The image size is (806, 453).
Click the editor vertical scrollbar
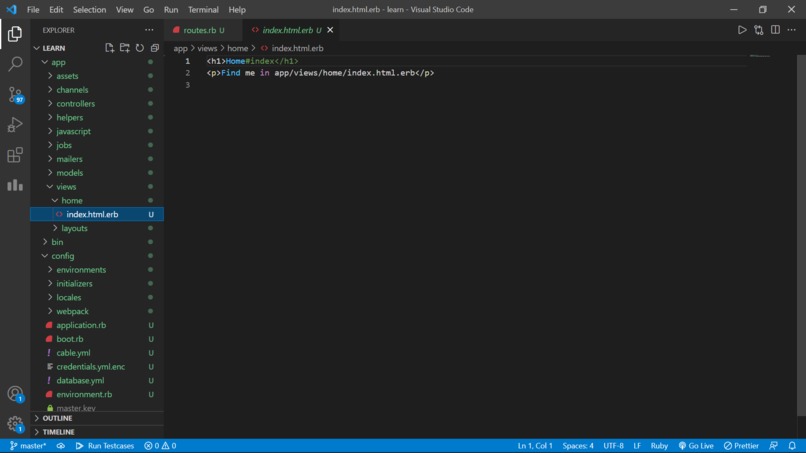801,234
